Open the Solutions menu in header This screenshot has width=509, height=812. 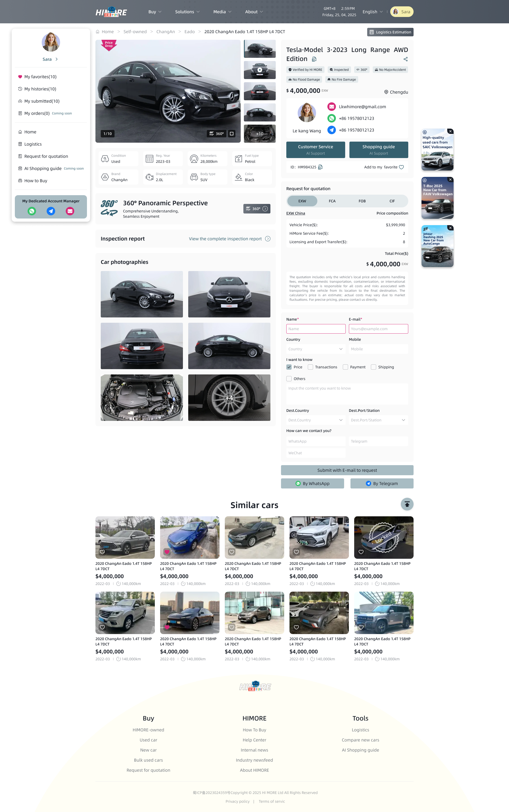pos(187,12)
